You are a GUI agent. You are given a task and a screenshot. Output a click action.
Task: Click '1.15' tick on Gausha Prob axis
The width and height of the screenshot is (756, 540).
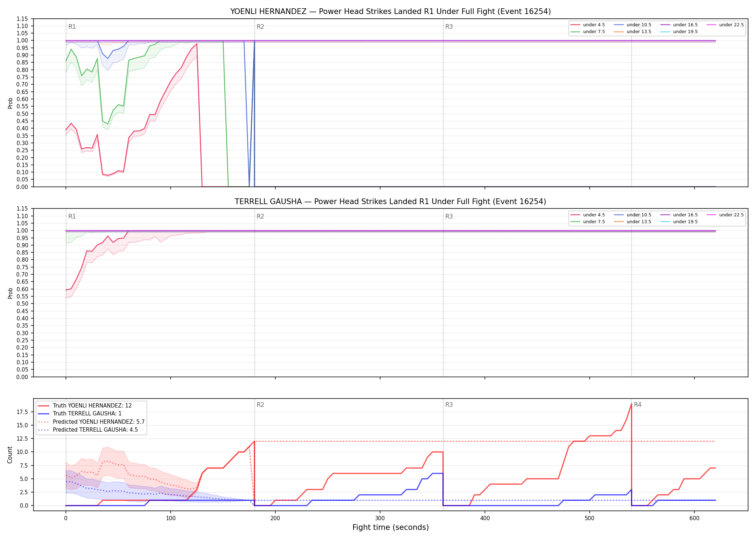click(x=22, y=209)
